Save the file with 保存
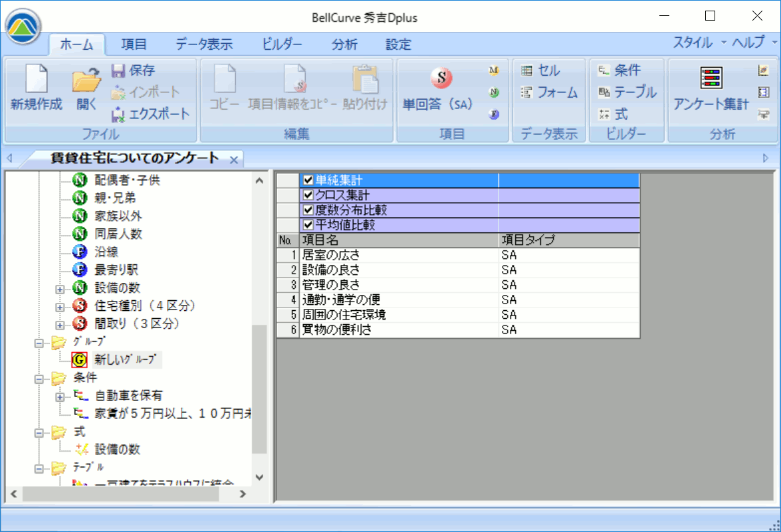Image resolution: width=781 pixels, height=532 pixels. [x=133, y=70]
